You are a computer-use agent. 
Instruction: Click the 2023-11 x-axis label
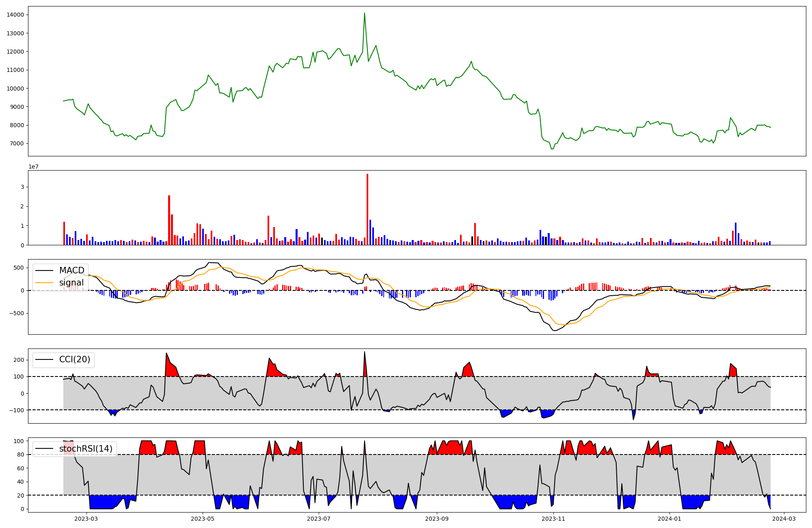click(553, 519)
